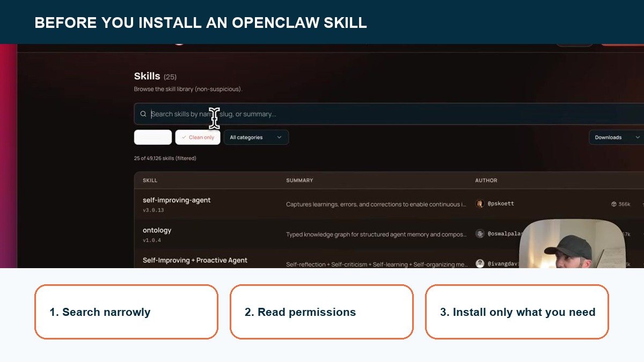The height and width of the screenshot is (362, 644).
Task: Click the avatar icon in the Proactive Agent row
Action: tap(480, 264)
